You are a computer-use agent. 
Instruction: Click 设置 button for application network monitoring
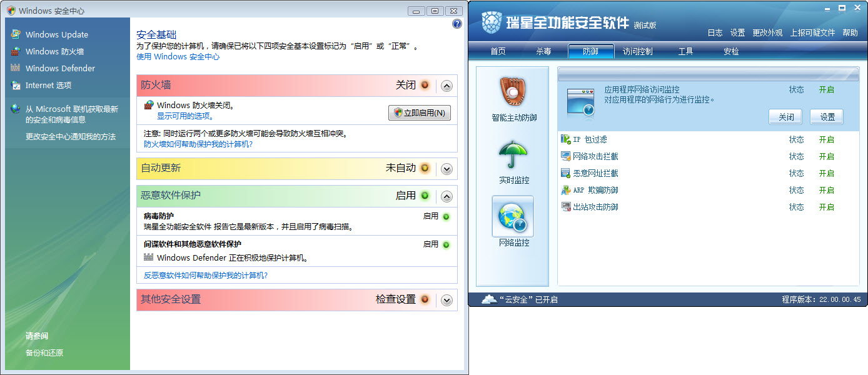point(827,117)
